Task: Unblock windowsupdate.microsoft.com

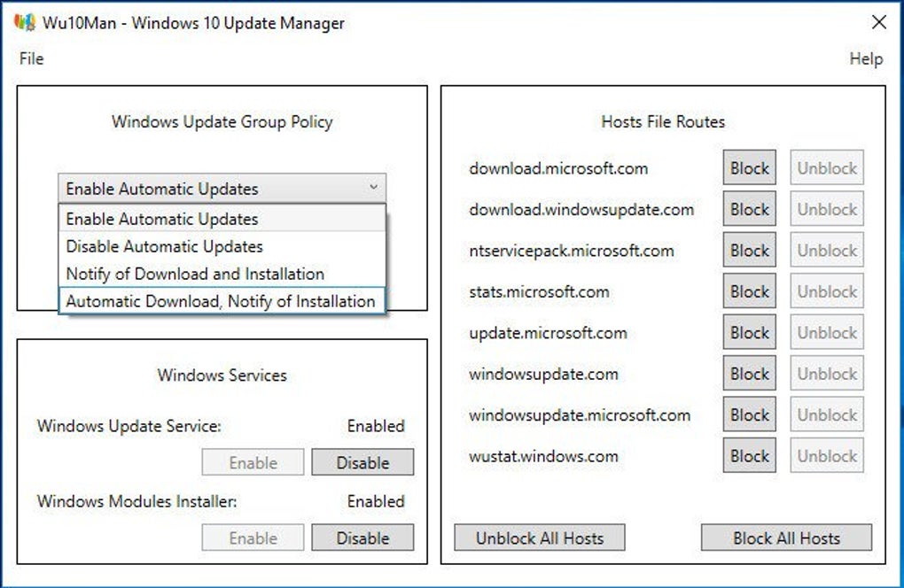Action: [827, 414]
